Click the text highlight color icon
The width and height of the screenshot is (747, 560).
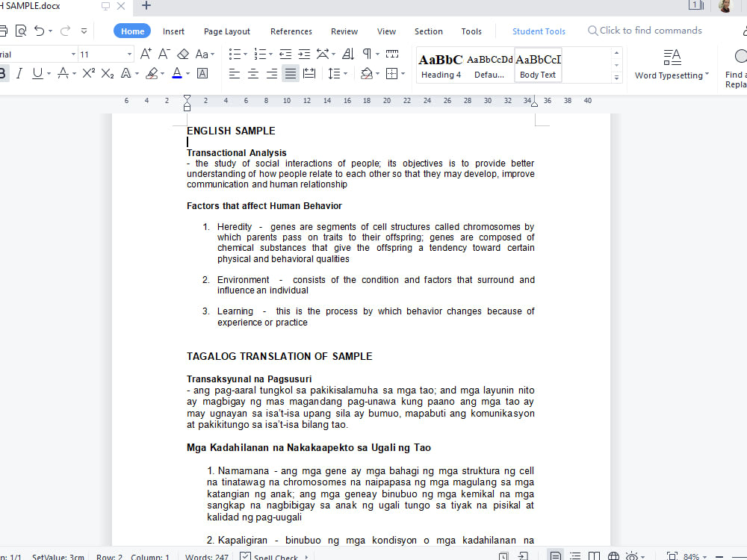tap(152, 73)
